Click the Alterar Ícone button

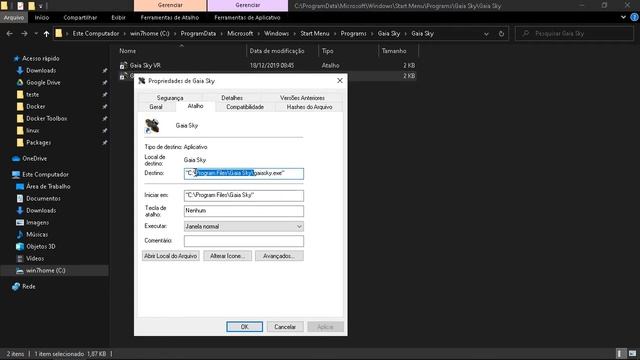pos(227,256)
